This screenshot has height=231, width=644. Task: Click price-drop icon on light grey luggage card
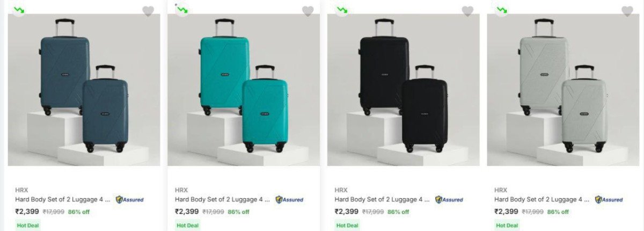point(502,10)
